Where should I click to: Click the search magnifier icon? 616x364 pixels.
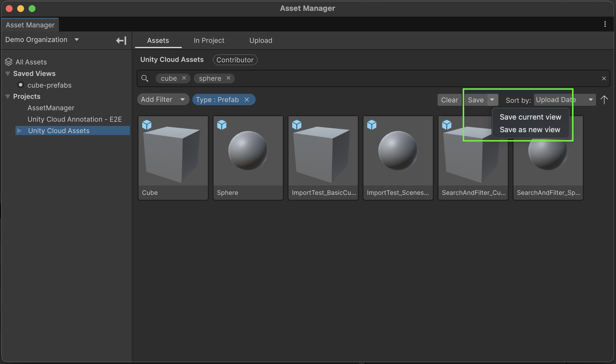(x=145, y=78)
